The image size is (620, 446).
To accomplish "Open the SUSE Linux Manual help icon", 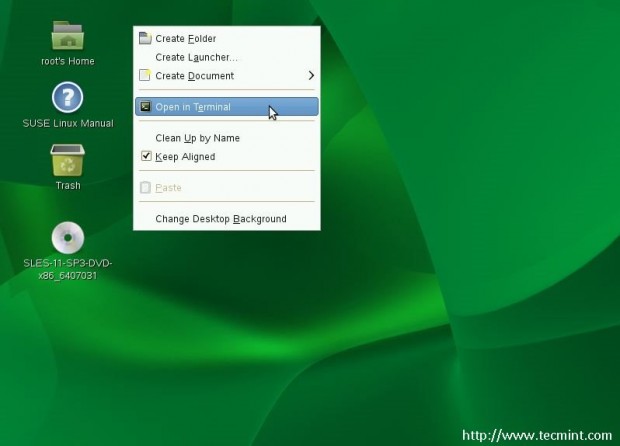I will pos(68,97).
